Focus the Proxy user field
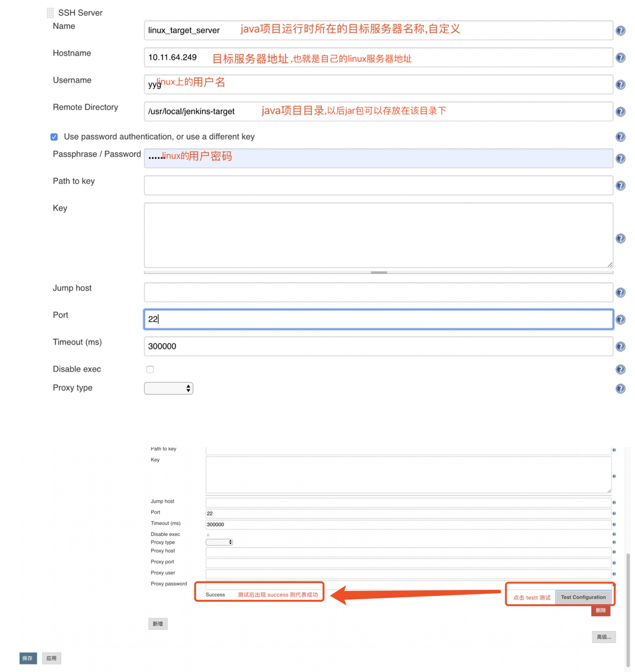Viewport: 635px width, 672px height. click(x=408, y=574)
